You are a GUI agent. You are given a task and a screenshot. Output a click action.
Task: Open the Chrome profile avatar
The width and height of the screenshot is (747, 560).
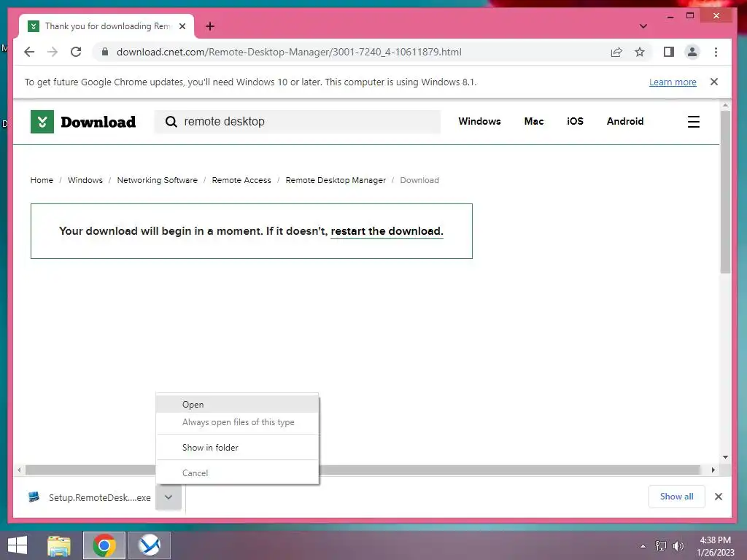point(692,52)
